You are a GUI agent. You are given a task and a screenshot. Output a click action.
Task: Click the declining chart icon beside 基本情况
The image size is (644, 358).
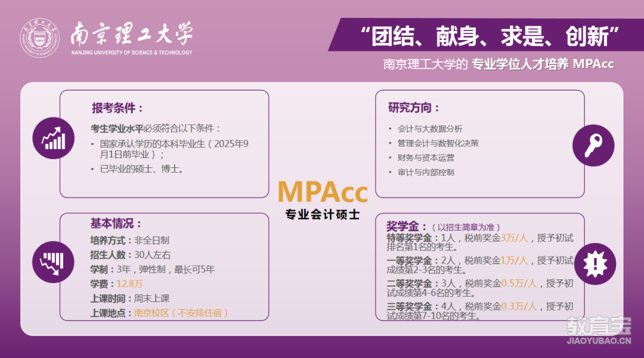tap(53, 262)
